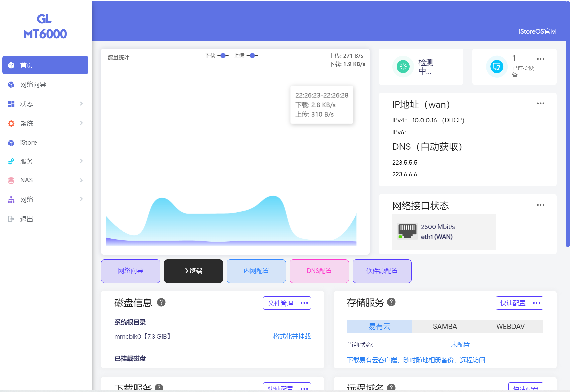Click the connected devices icon

497,67
